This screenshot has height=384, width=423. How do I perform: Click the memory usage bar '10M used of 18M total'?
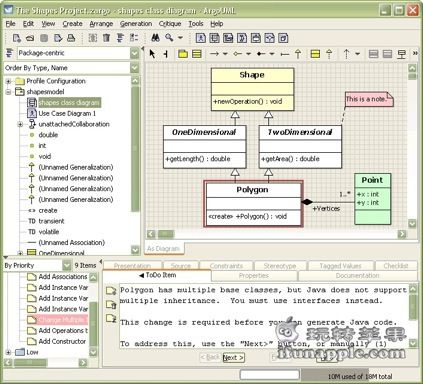[x=360, y=376]
